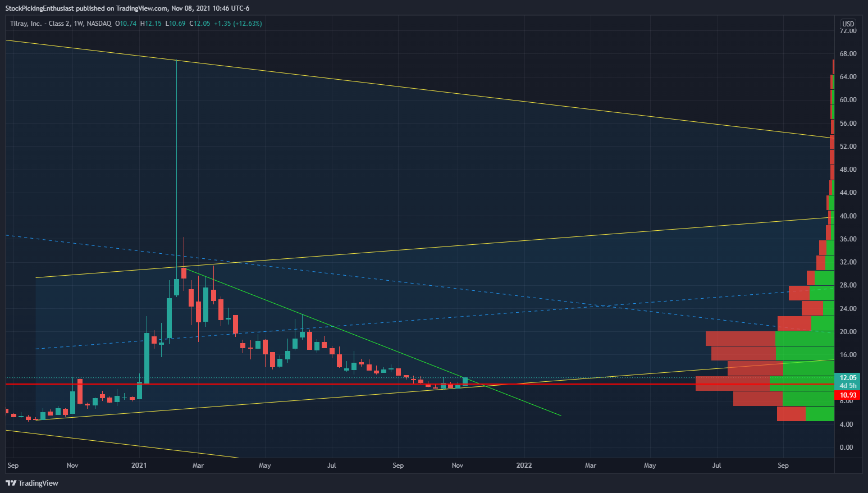Screen dimensions: 868x493
Task: Click the TradingView logo at the bottom
Action: pos(32,483)
